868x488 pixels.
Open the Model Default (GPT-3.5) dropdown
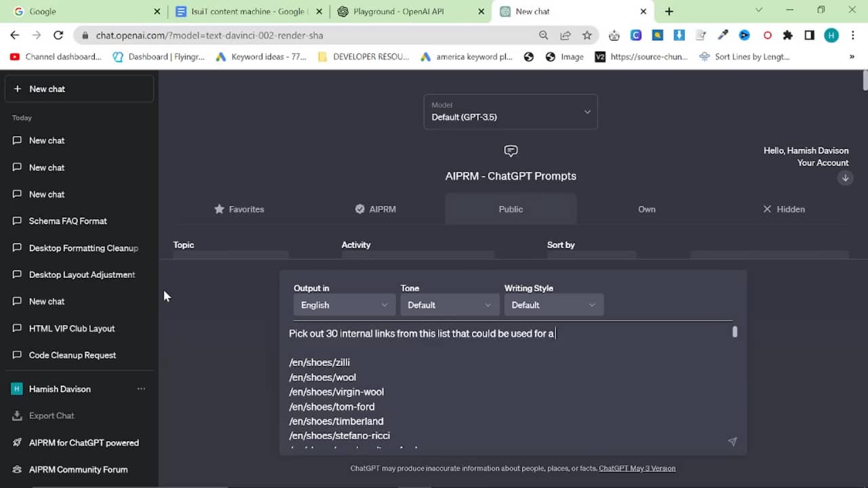tap(511, 112)
